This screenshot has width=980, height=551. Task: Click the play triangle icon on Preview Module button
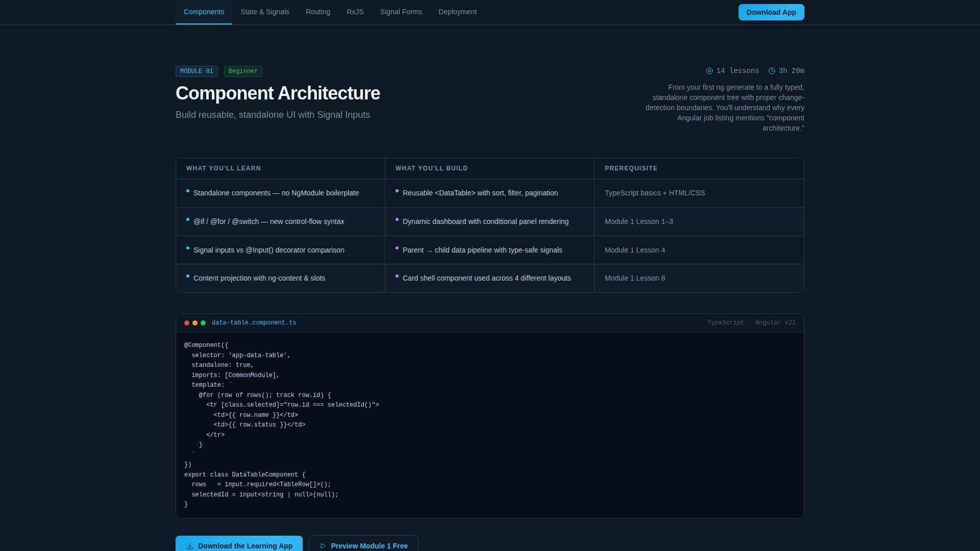point(323,546)
